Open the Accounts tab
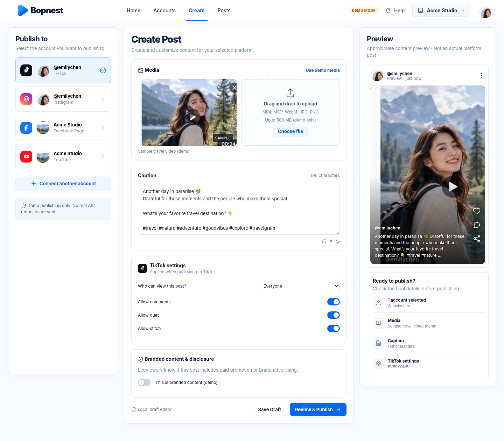Viewport: 504px width, 441px height. [x=164, y=11]
